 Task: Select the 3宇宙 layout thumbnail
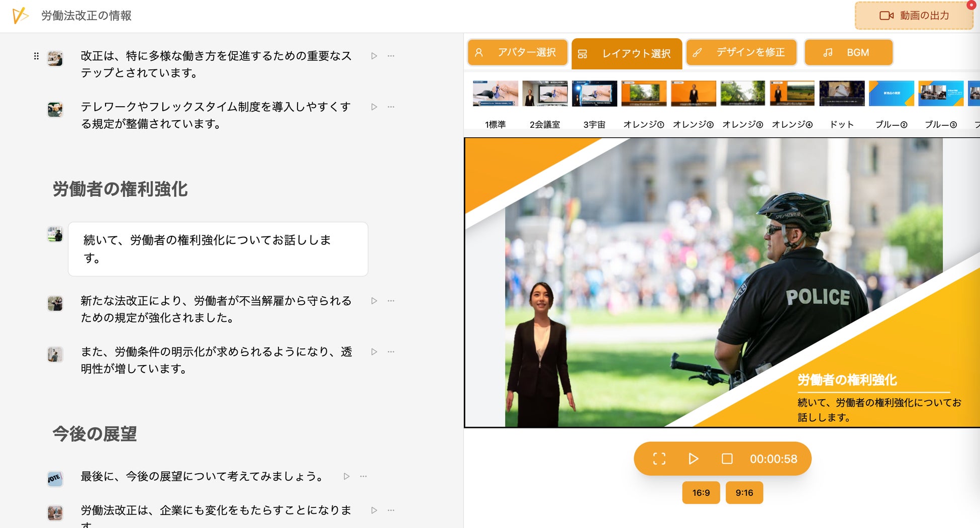click(x=595, y=94)
